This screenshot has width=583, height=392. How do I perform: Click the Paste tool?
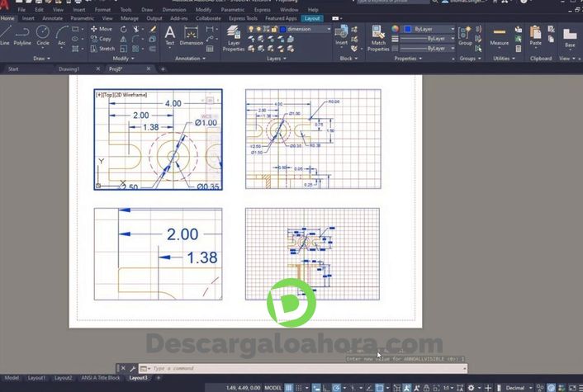click(535, 35)
